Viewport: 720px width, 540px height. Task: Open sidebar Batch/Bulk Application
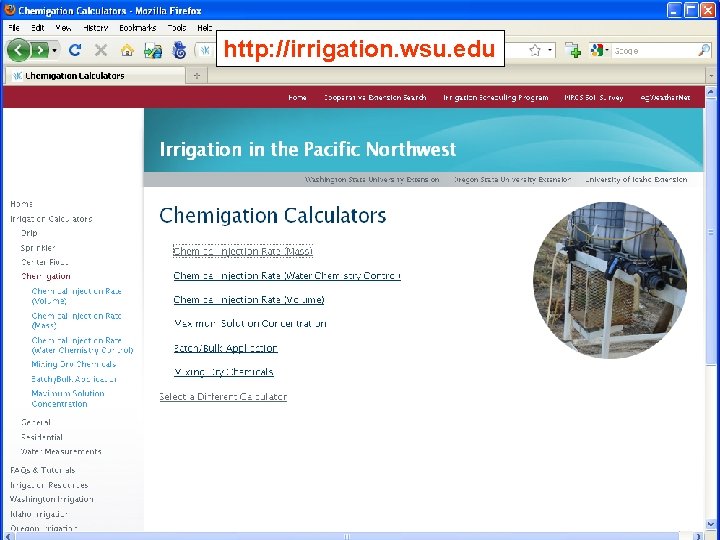pos(74,379)
